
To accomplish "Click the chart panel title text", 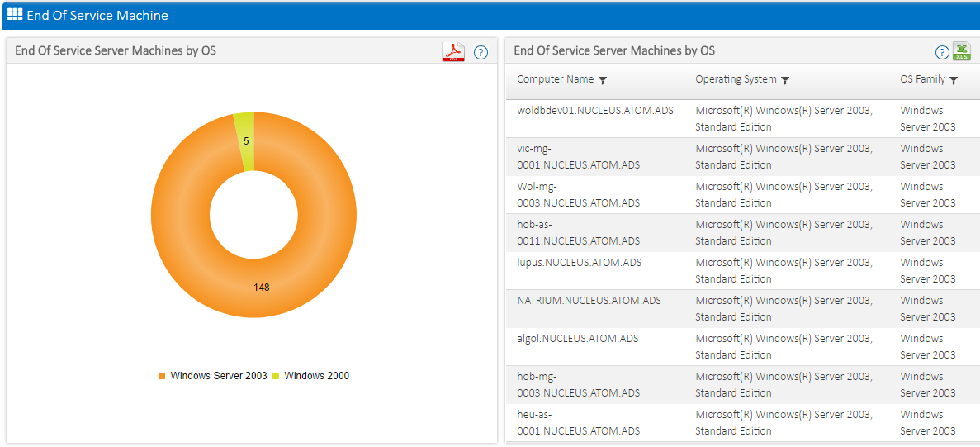I will [x=116, y=50].
